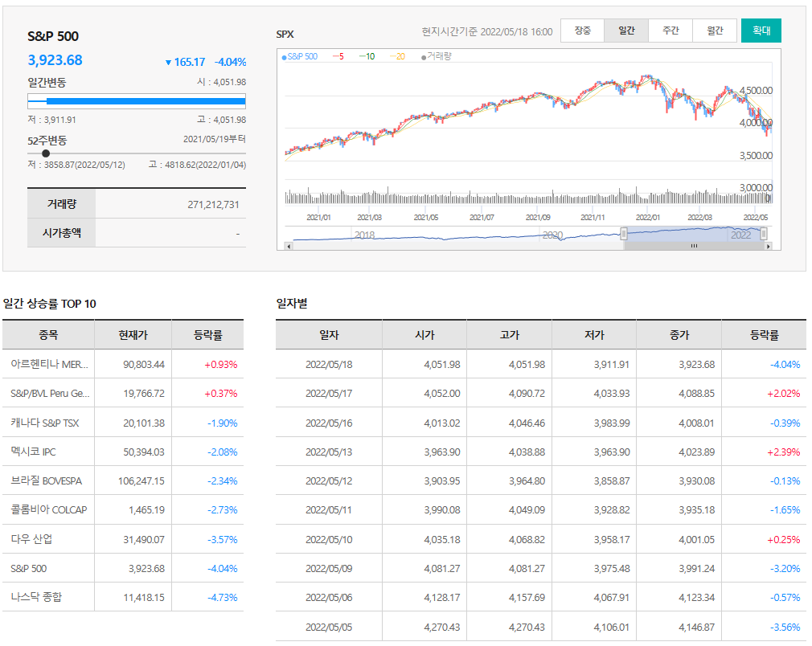Open 다우 산업 index link
812x646 pixels.
(31, 539)
